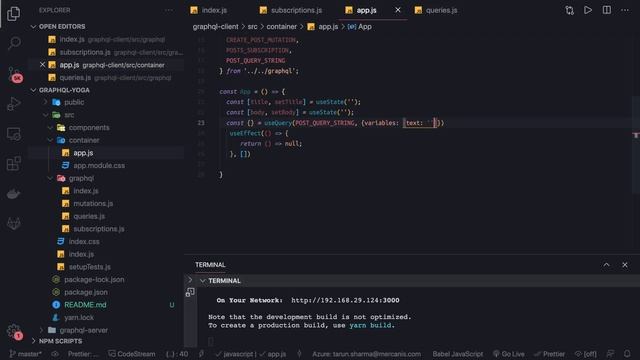This screenshot has width=640, height=360.
Task: Collapse the TERMINAL group header chevron
Action: tap(202, 281)
